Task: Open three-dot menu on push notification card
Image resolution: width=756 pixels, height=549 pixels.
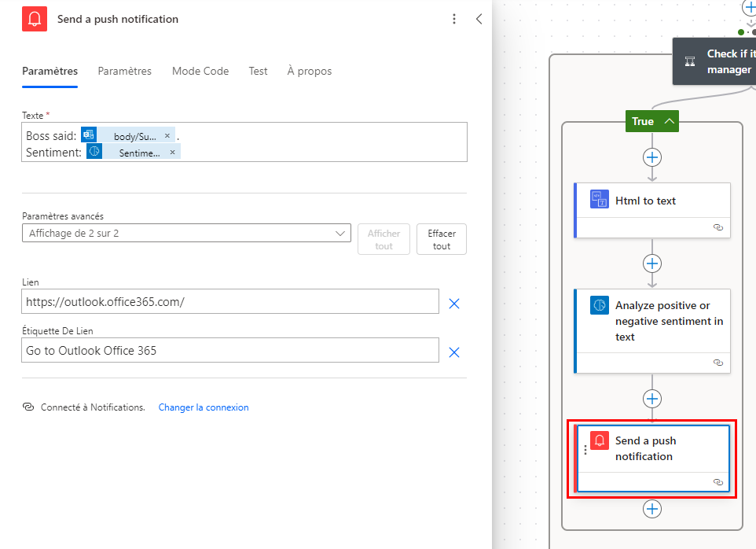Action: (x=585, y=450)
